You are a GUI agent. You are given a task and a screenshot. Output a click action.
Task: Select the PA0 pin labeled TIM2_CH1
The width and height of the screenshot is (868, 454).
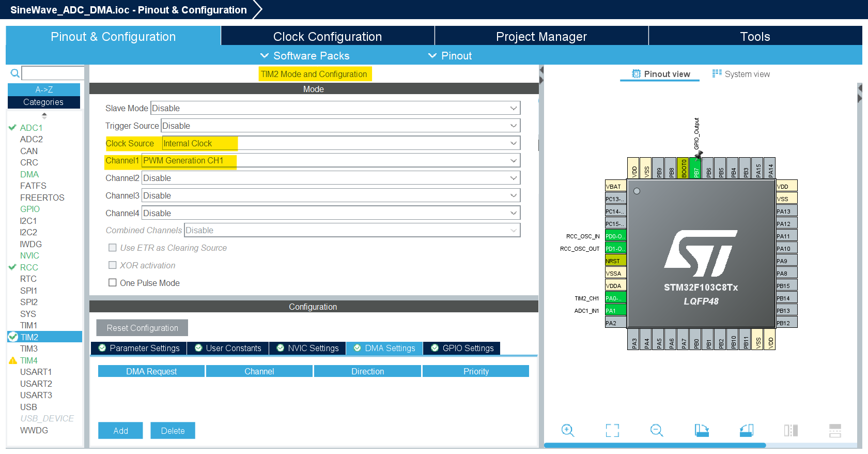point(615,298)
